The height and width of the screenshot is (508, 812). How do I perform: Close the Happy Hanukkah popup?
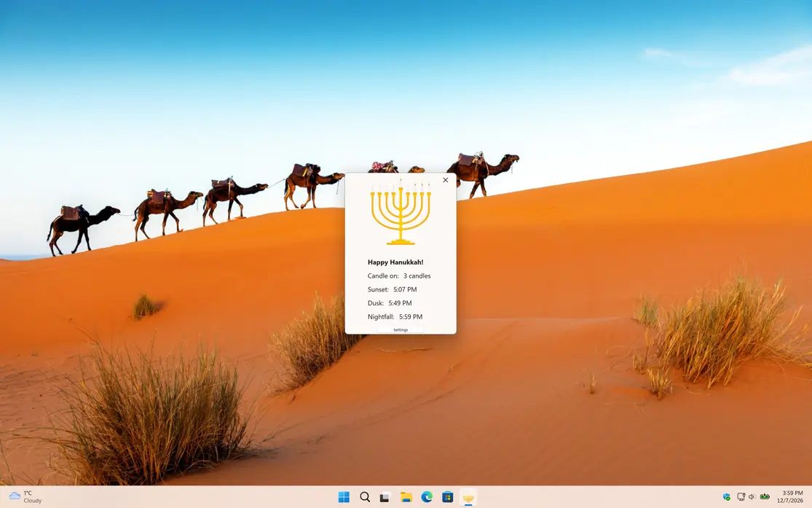click(x=445, y=179)
